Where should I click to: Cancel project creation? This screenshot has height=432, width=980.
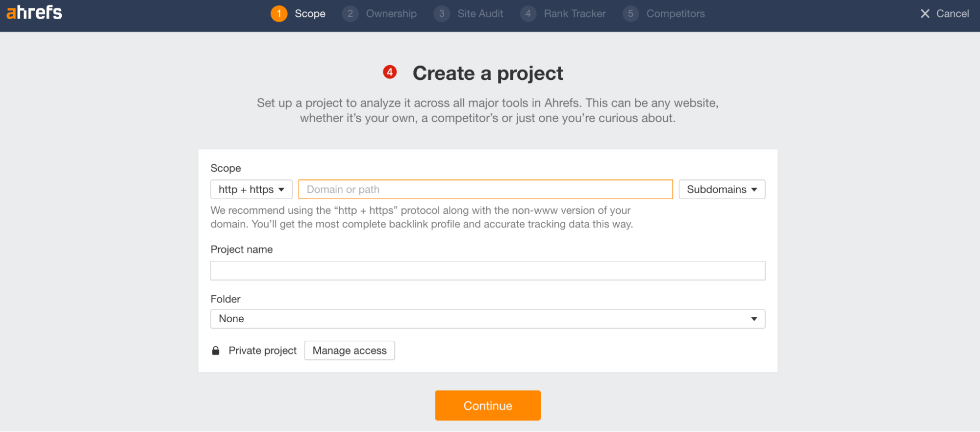(x=944, y=14)
